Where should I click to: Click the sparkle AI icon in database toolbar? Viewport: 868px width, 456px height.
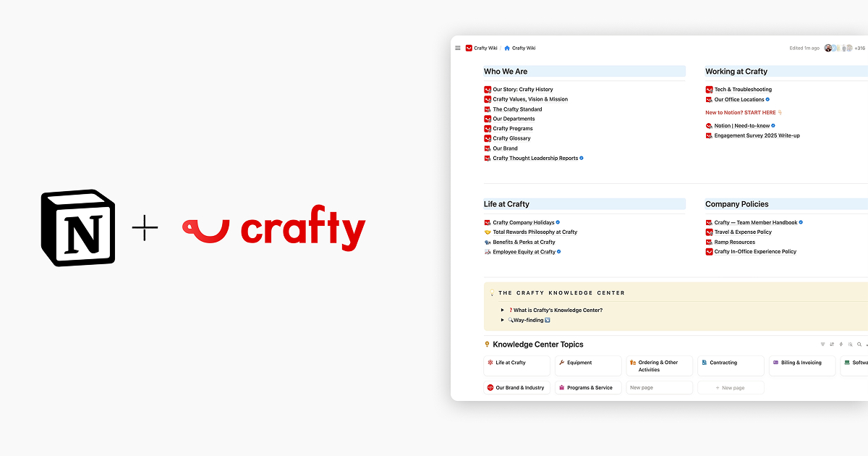click(850, 345)
